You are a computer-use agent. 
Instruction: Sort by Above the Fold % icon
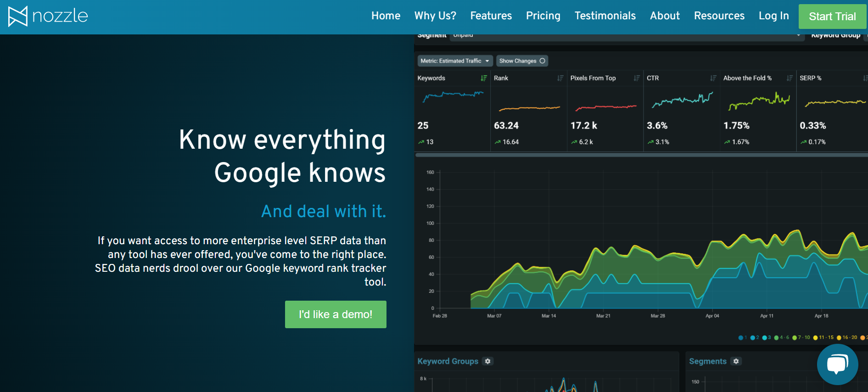point(790,78)
